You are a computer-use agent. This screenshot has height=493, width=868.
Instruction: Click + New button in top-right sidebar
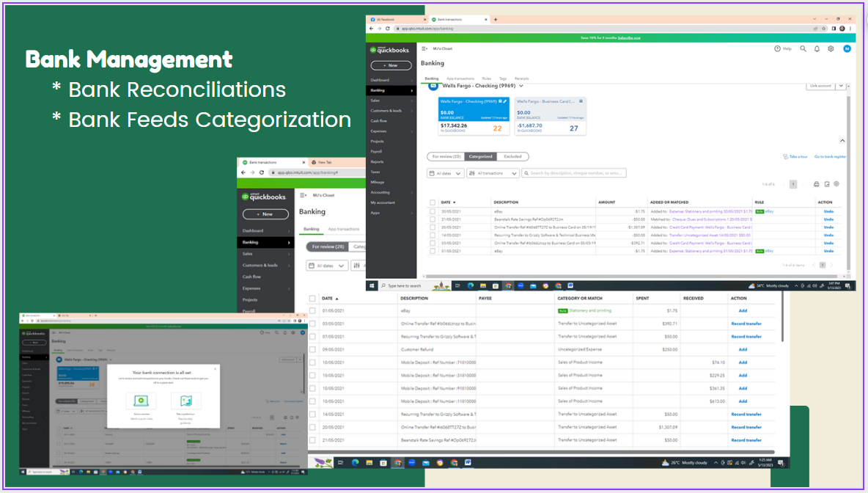(391, 65)
